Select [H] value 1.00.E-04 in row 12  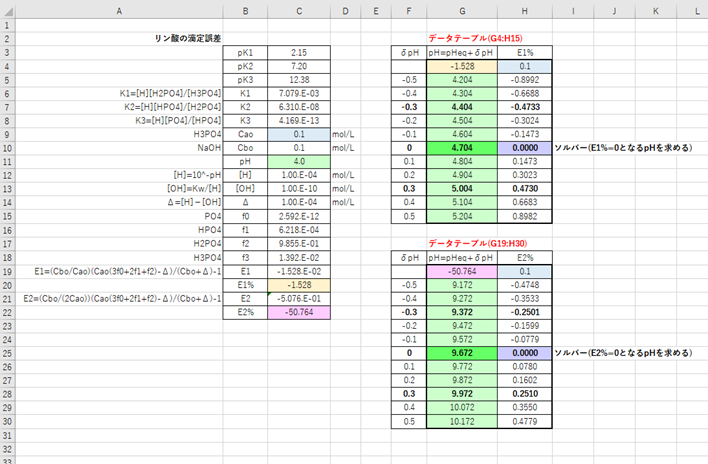pos(299,175)
